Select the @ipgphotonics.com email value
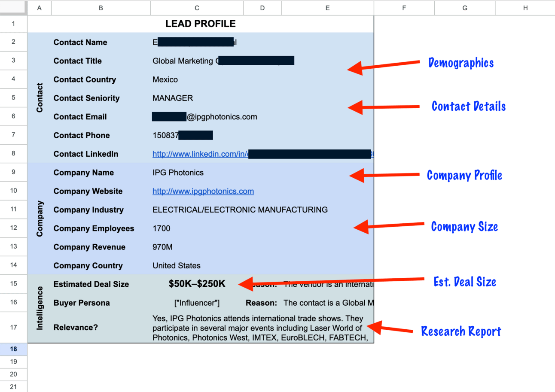This screenshot has width=555, height=392. pos(204,117)
